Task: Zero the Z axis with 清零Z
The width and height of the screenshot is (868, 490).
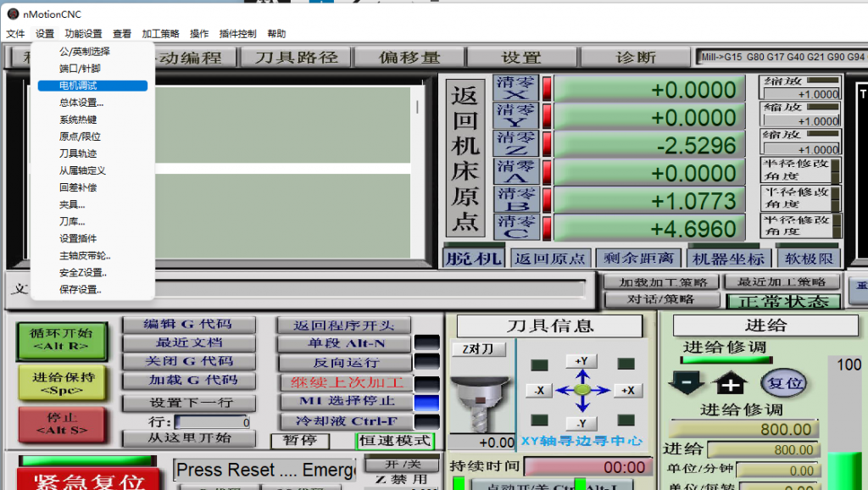Action: (x=515, y=143)
